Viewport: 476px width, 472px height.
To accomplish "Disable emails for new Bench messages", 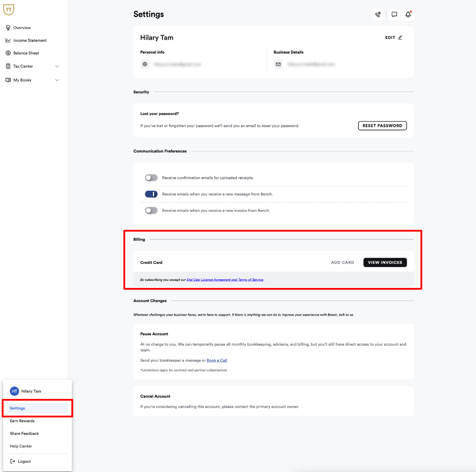I will coord(151,194).
